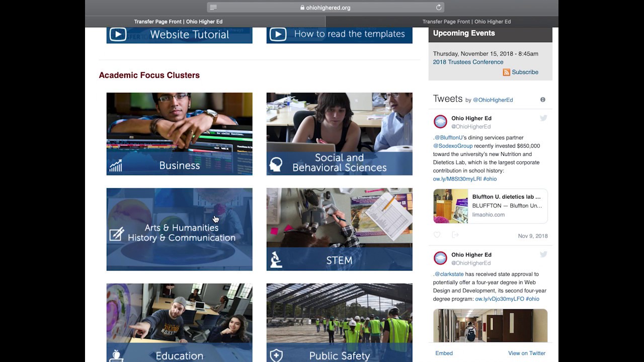Screen dimensions: 644x362
Task: Click the Subscribe link under Upcoming Events
Action: click(525, 72)
